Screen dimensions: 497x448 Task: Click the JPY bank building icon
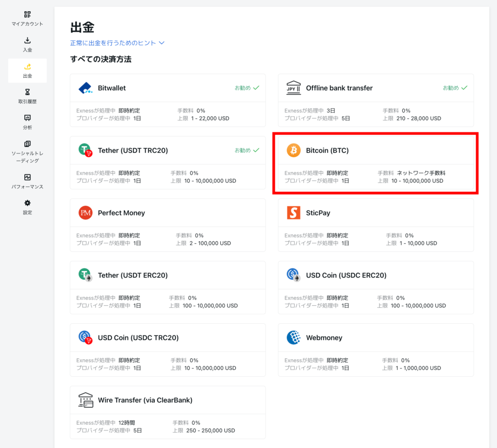click(x=294, y=88)
